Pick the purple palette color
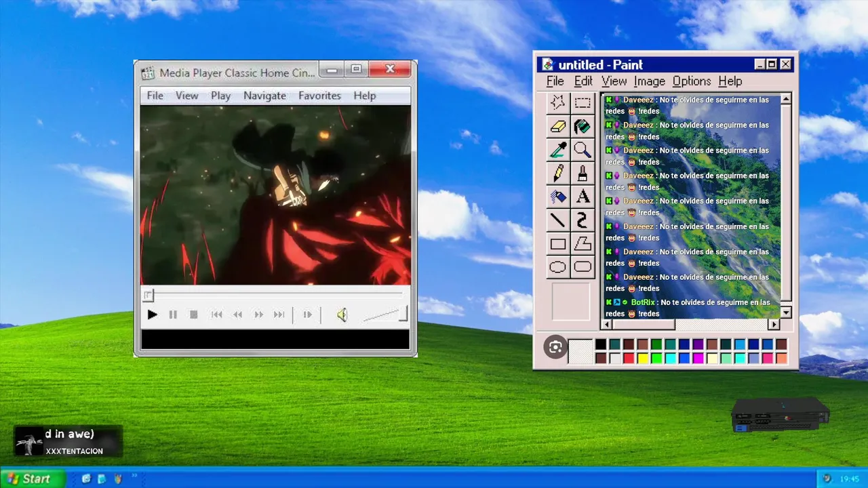This screenshot has width=868, height=488. pos(698,344)
